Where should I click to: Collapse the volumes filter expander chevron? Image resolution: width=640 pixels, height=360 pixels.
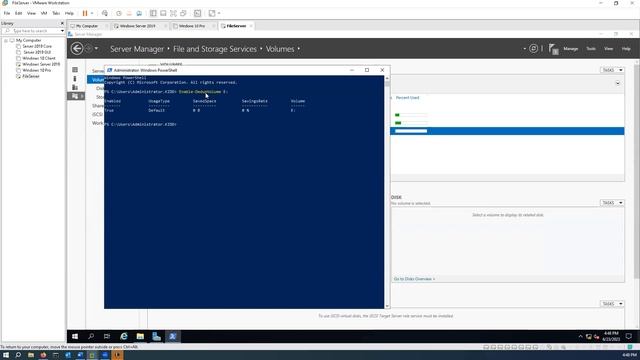click(x=618, y=83)
